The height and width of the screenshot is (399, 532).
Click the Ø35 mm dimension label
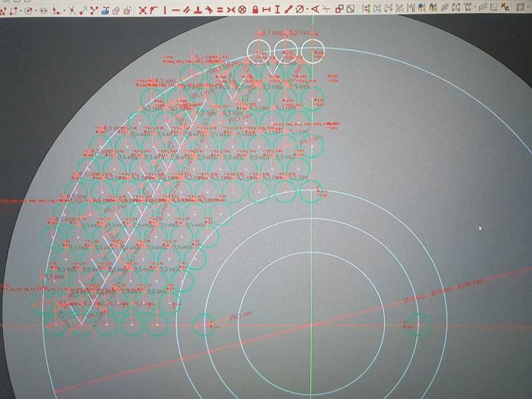(x=415, y=299)
